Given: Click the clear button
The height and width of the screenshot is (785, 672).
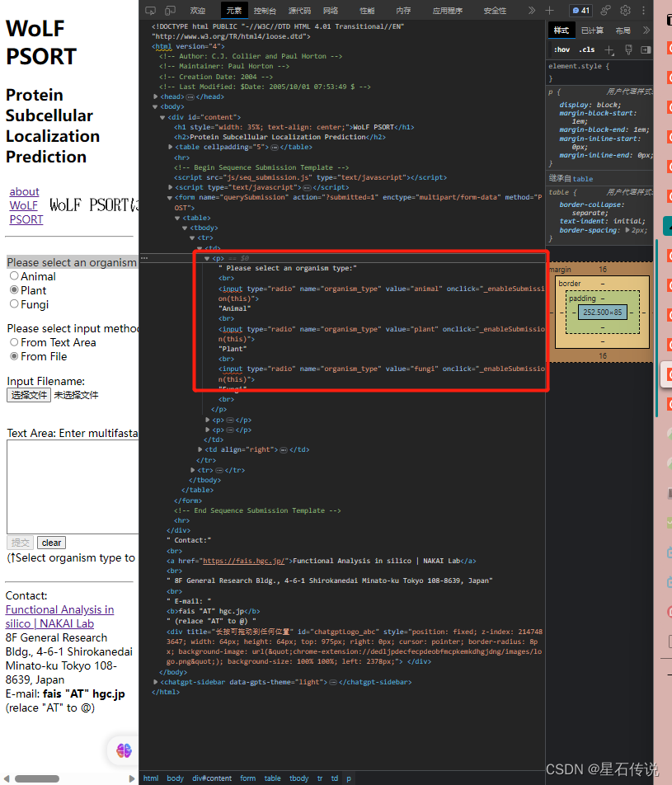Looking at the screenshot, I should click(x=52, y=543).
